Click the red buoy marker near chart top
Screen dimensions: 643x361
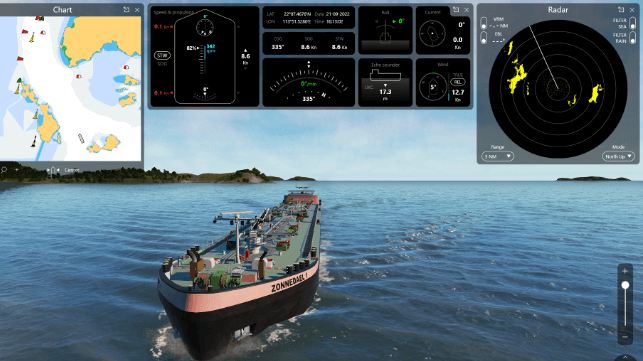click(39, 18)
